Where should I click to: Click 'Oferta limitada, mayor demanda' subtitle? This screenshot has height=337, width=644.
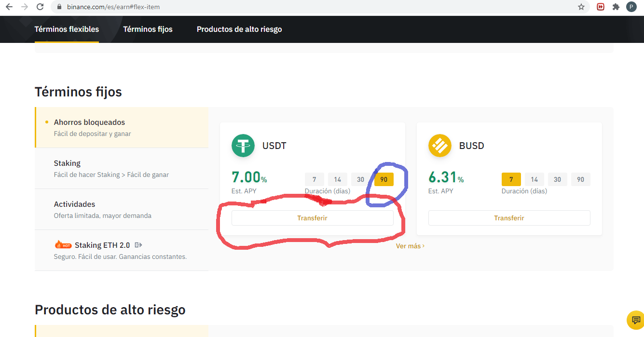coord(103,216)
